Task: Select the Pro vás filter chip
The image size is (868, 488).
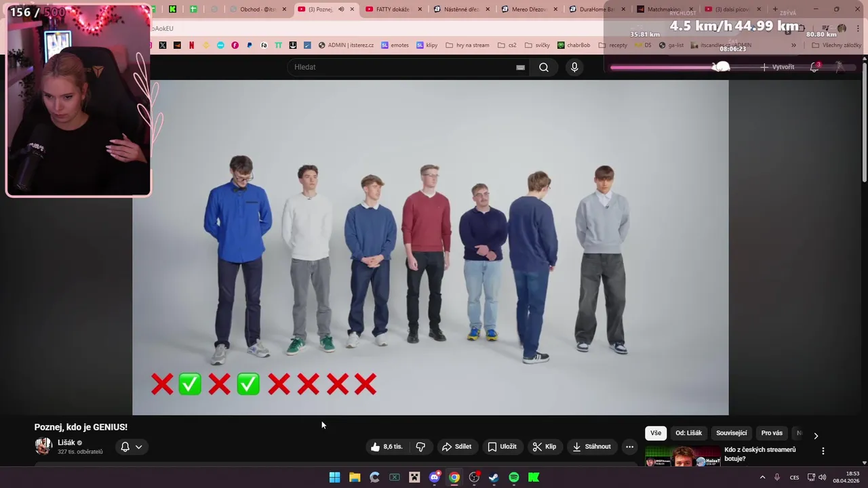Action: coord(772,433)
